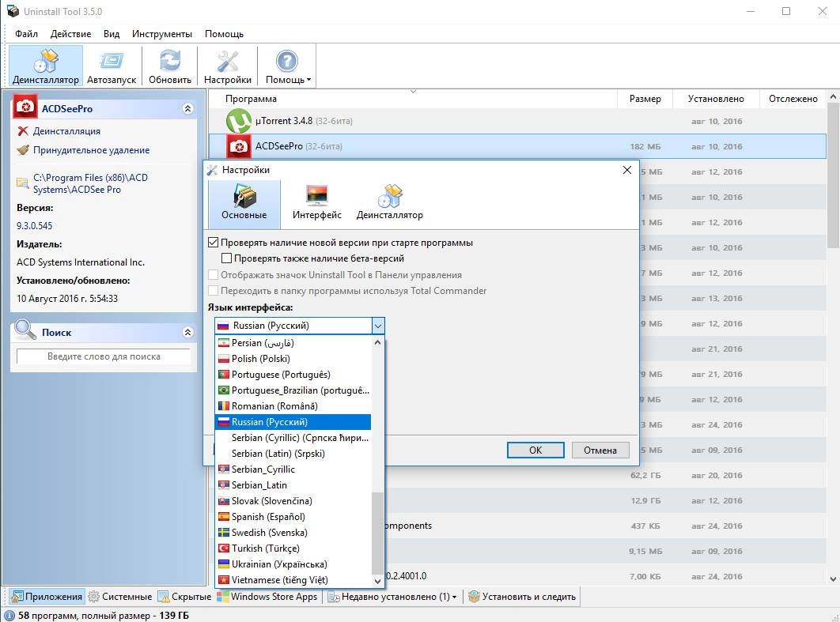The image size is (840, 622).
Task: Choose Portuguese (Português) language
Action: pos(293,374)
